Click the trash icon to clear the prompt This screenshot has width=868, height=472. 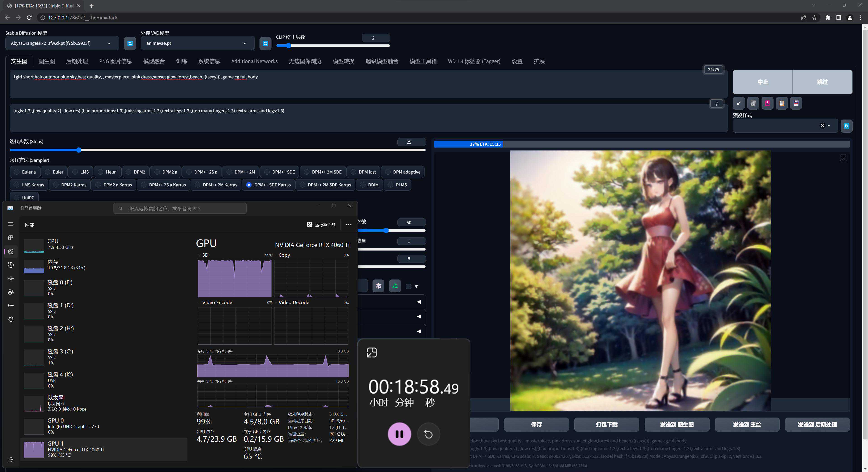[753, 103]
